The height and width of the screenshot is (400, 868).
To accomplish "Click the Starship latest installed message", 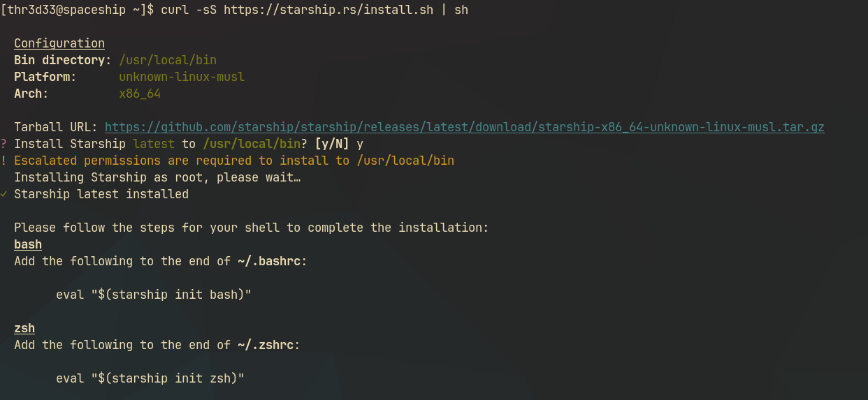I will pyautogui.click(x=101, y=194).
